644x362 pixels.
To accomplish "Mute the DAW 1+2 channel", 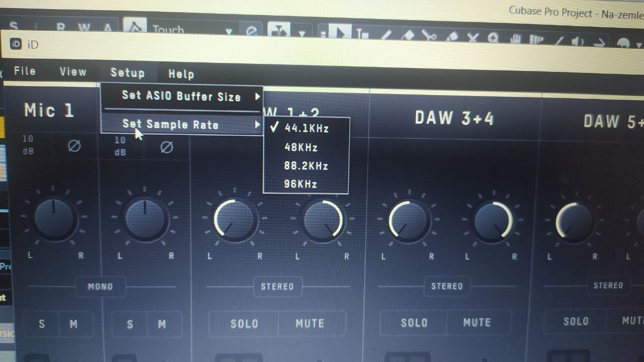I will tap(310, 324).
